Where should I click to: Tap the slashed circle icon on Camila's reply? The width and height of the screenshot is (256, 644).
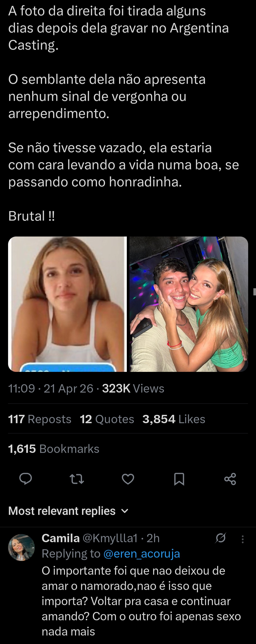(221, 538)
